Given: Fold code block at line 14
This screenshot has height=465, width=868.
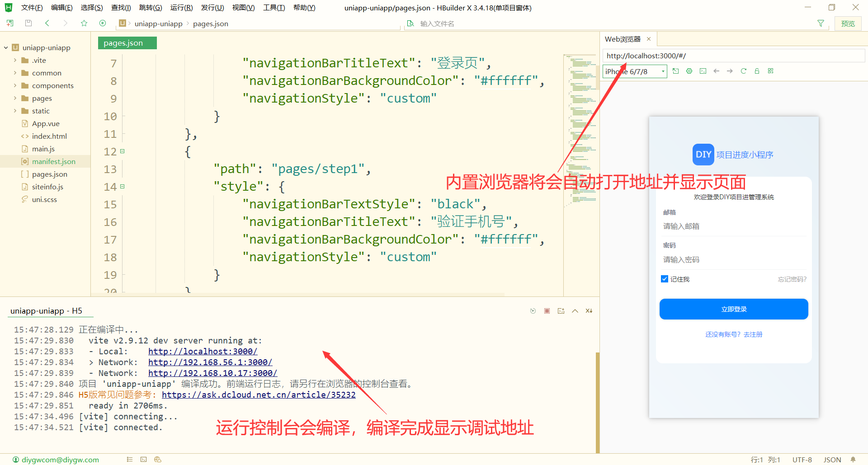Looking at the screenshot, I should click(x=122, y=187).
